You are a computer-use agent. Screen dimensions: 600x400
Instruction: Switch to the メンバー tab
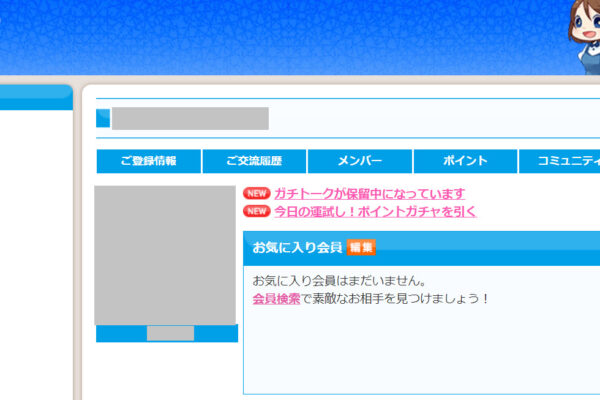tap(360, 161)
